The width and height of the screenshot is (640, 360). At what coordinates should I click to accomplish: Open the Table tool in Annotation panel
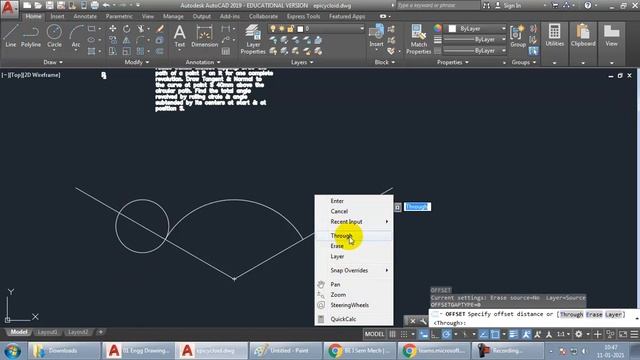tap(225, 51)
